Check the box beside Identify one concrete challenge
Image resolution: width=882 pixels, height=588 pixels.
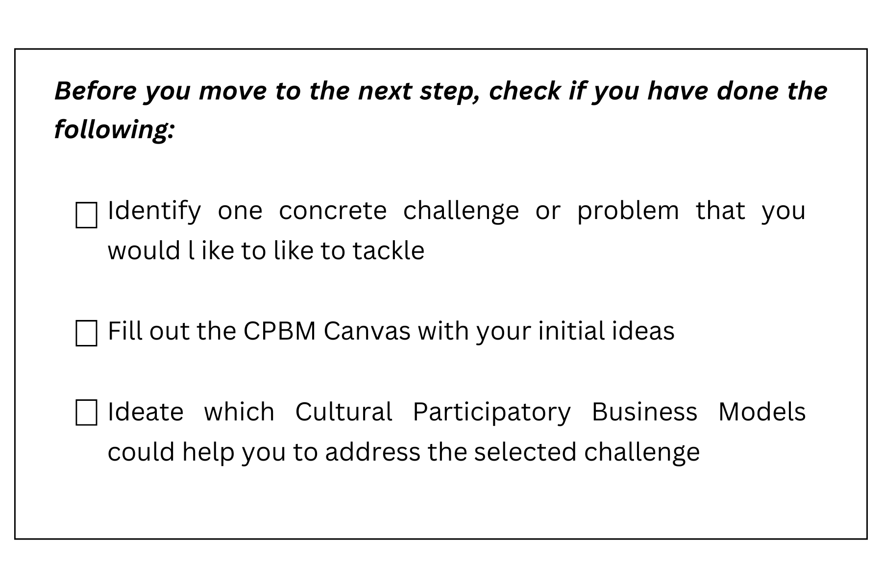(86, 216)
